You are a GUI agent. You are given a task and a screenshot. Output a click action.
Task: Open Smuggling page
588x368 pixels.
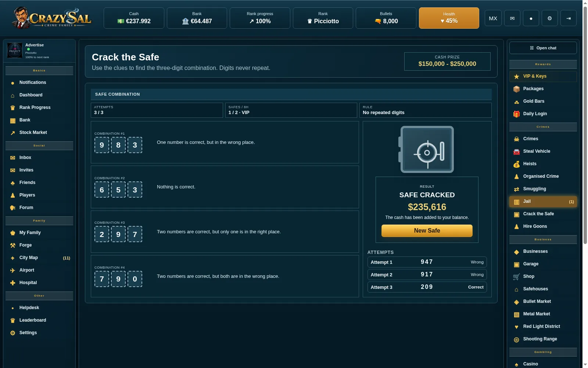(543, 189)
